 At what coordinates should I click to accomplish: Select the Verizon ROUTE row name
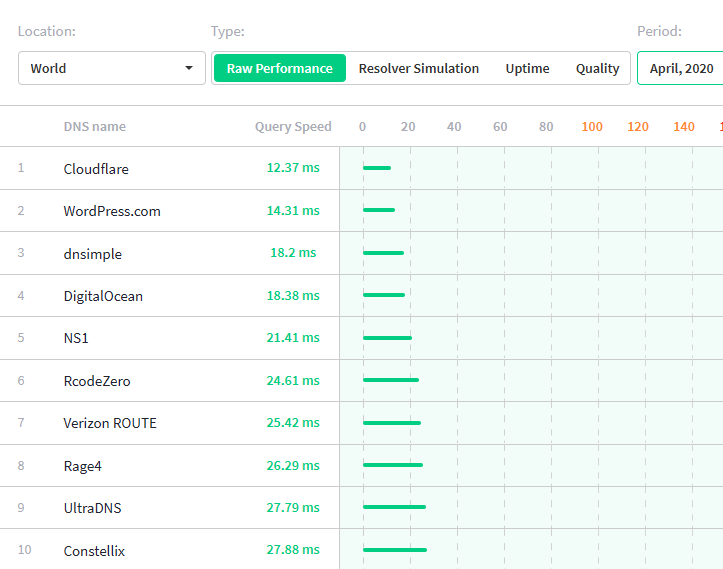[x=110, y=423]
